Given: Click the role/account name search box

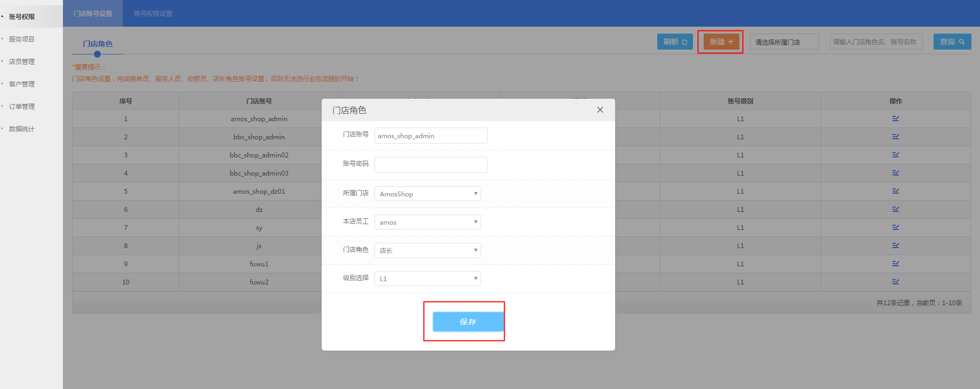Looking at the screenshot, I should 876,42.
